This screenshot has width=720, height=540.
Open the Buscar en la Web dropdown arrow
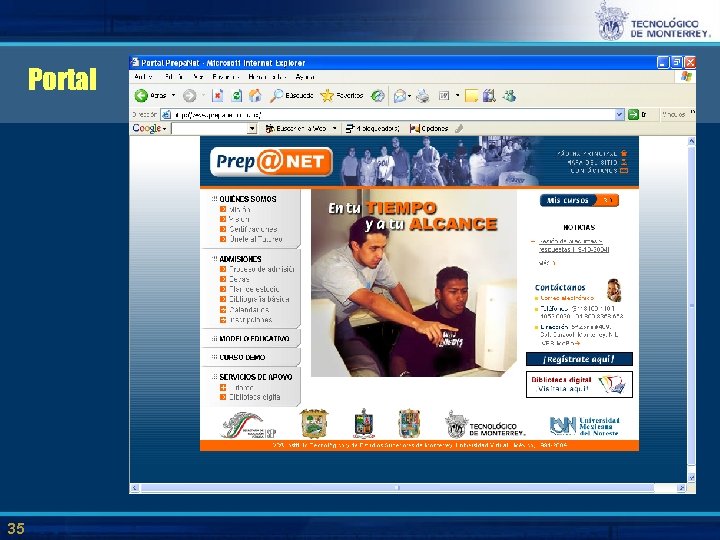334,129
